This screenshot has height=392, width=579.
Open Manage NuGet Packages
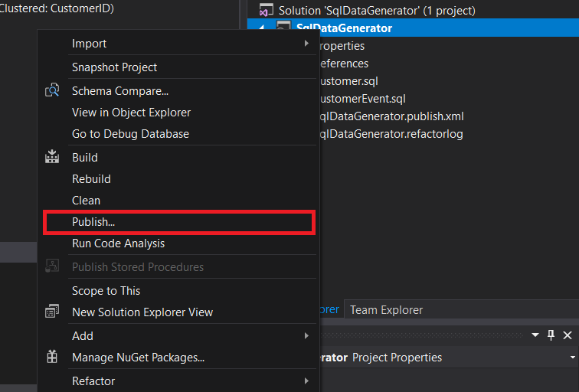[x=179, y=358]
